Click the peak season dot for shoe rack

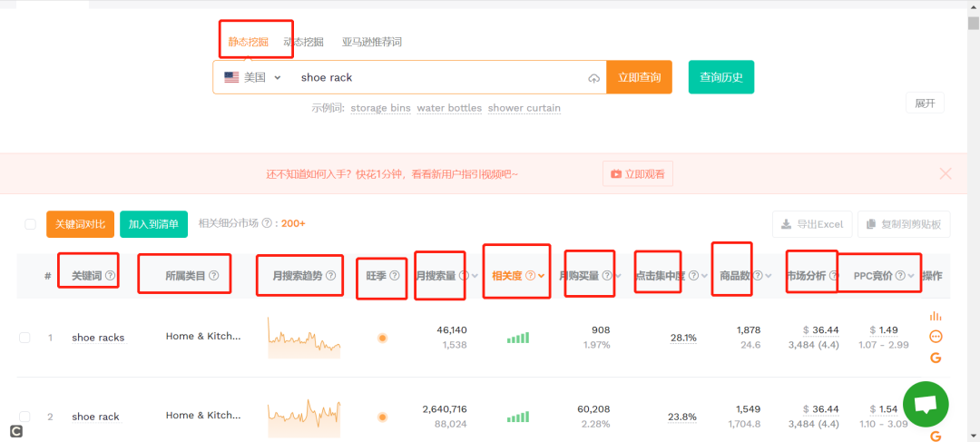[x=383, y=417]
